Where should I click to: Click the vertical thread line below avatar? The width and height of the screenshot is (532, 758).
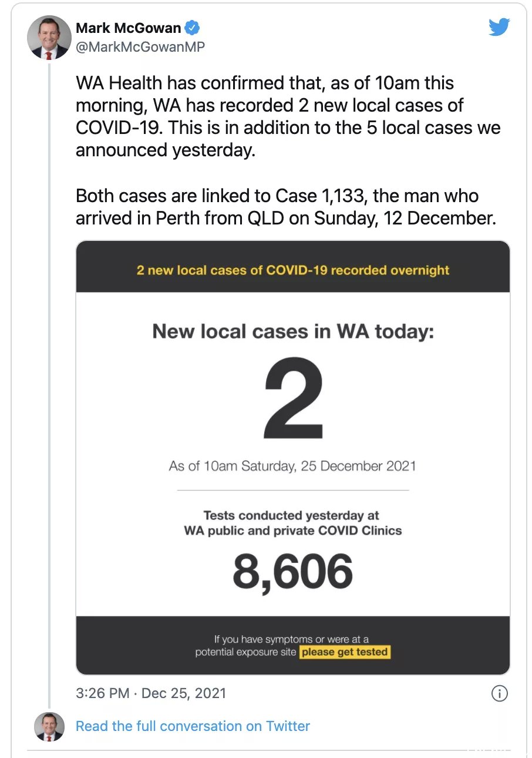tap(49, 382)
